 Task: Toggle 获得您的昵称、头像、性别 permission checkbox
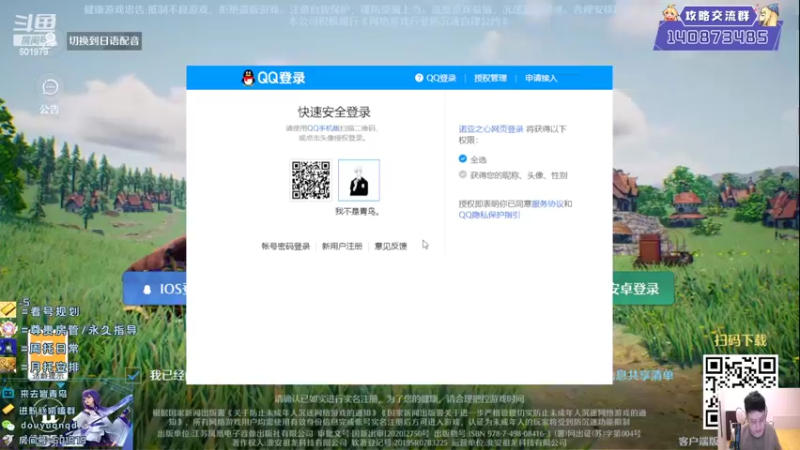tap(463, 174)
